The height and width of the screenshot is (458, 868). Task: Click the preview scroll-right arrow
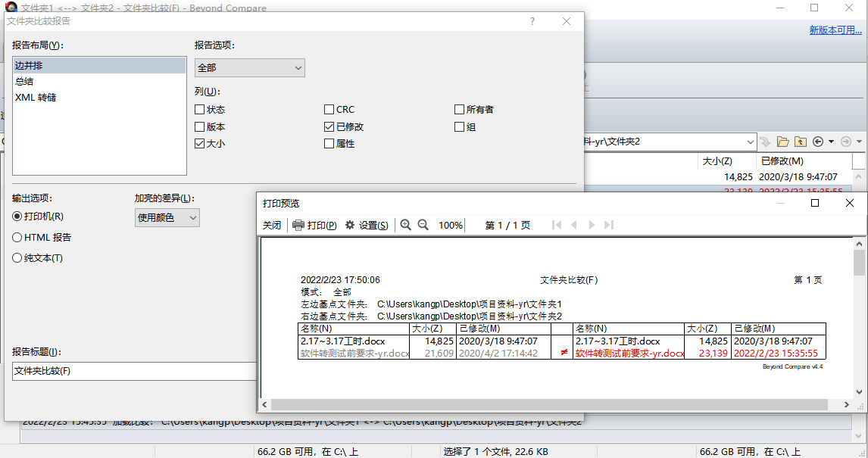tap(846, 404)
